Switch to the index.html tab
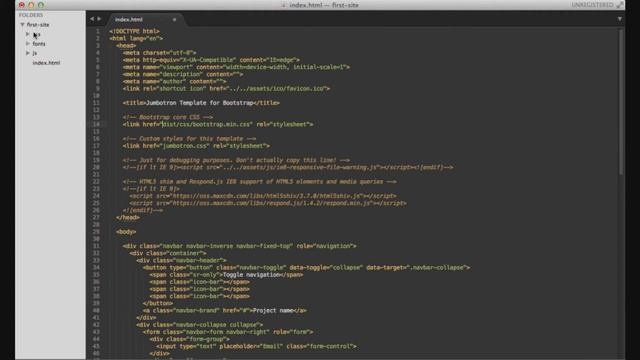Screen dimensions: 640x360 pos(129,19)
